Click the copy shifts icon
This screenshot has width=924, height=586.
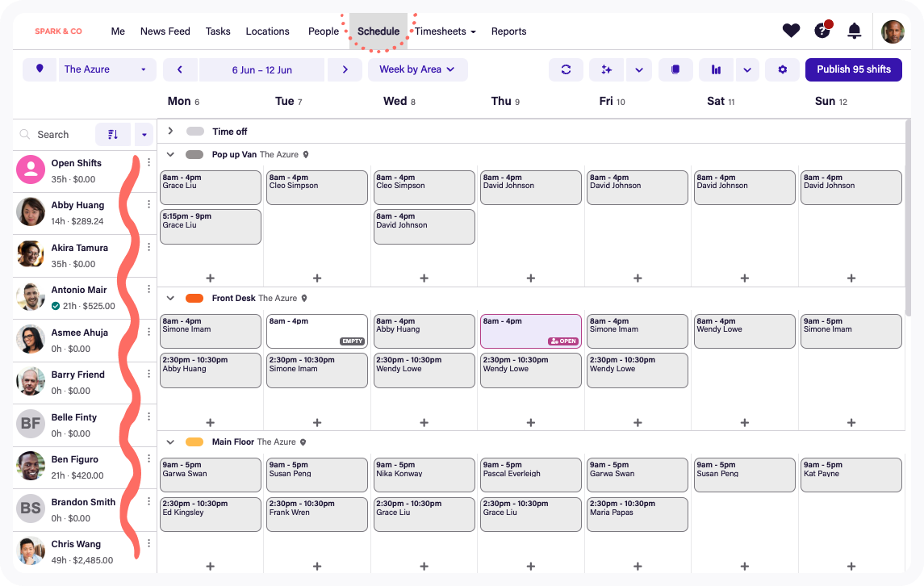coord(675,69)
